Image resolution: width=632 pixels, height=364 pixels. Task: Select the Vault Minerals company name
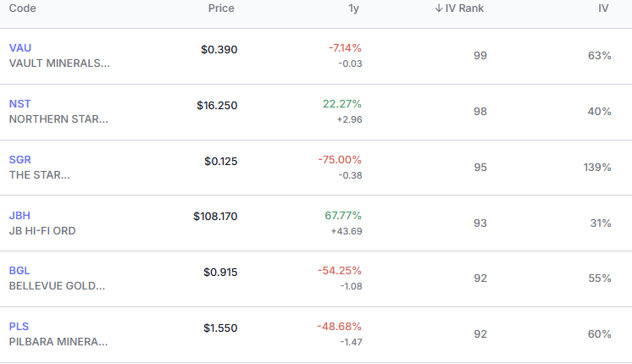(x=59, y=63)
